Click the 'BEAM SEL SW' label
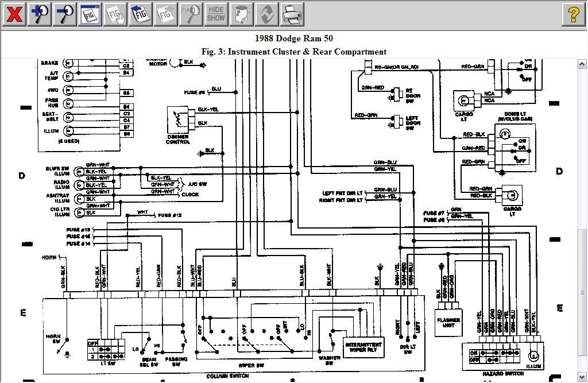 (x=149, y=362)
